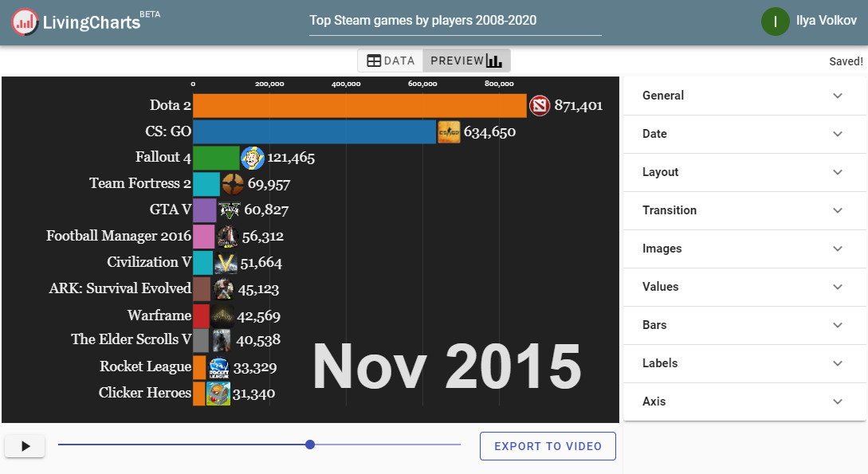Click the 400,000 axis label

coord(346,84)
